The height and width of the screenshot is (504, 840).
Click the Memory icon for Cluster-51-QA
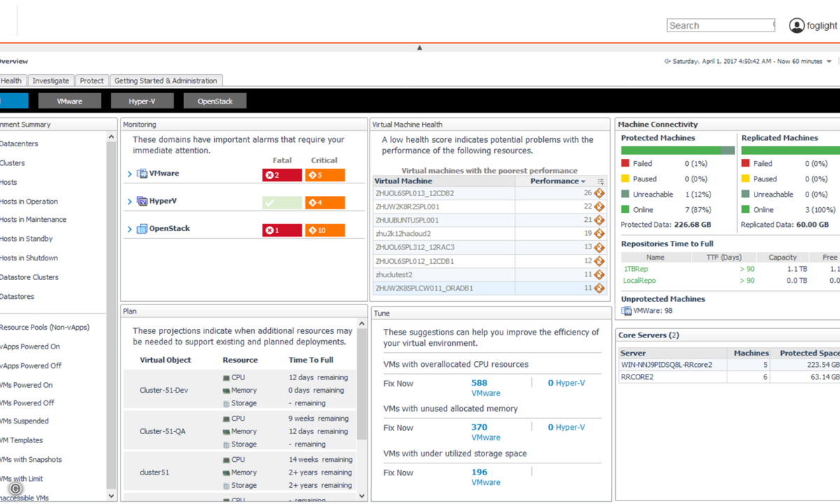coord(226,431)
